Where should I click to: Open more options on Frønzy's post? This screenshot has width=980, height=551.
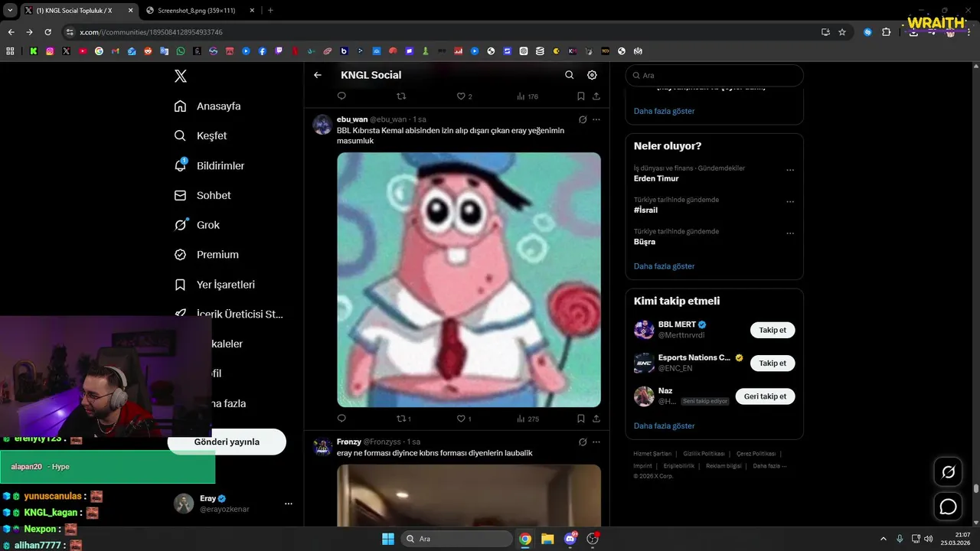596,442
